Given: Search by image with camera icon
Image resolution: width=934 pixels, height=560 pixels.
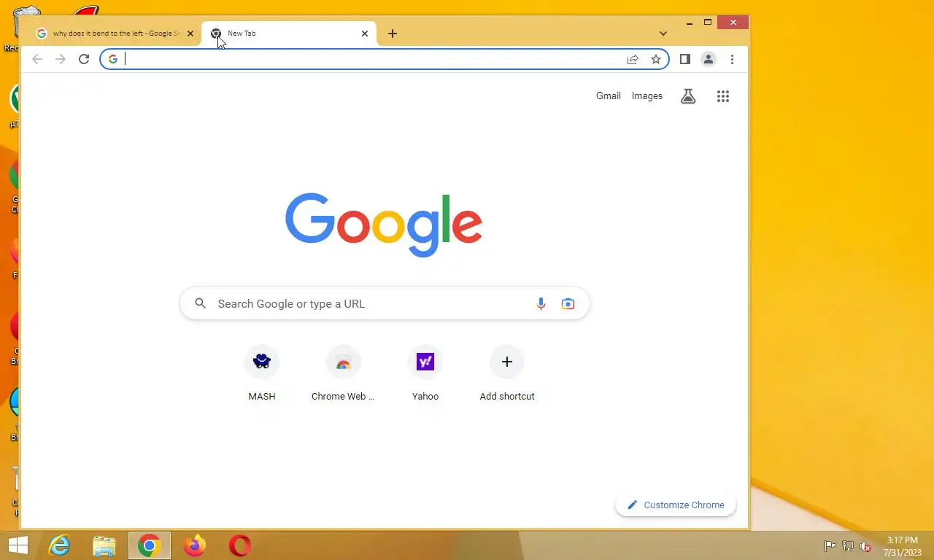Looking at the screenshot, I should click(568, 304).
